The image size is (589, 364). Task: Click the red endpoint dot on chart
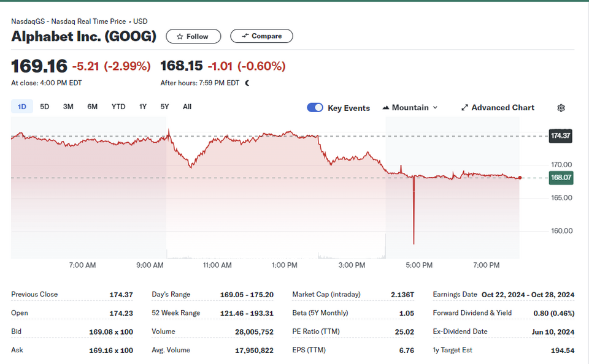point(520,178)
